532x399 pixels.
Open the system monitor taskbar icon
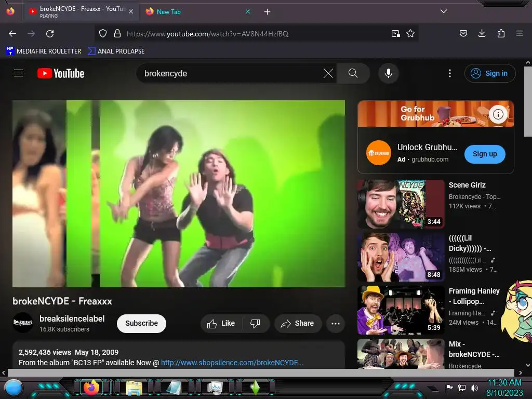point(215,388)
